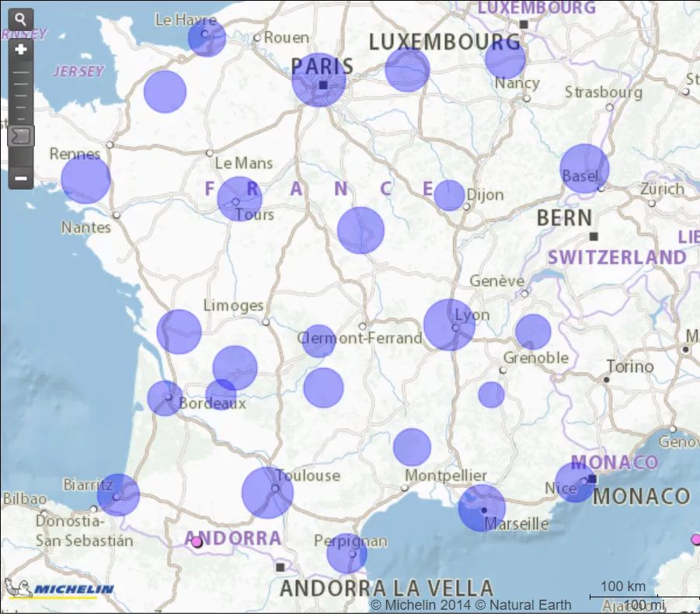This screenshot has width=700, height=616.
Task: Select the blue circle east of Lyon
Action: [533, 332]
